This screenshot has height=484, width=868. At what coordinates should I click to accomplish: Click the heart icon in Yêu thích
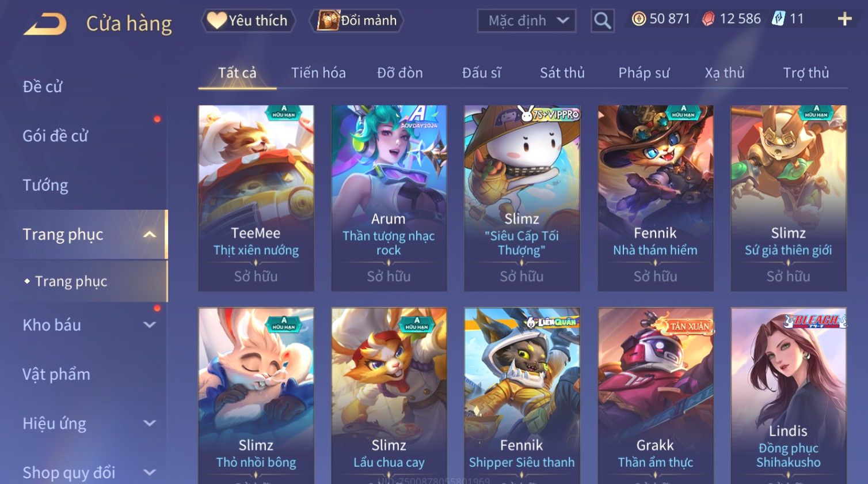pyautogui.click(x=216, y=20)
